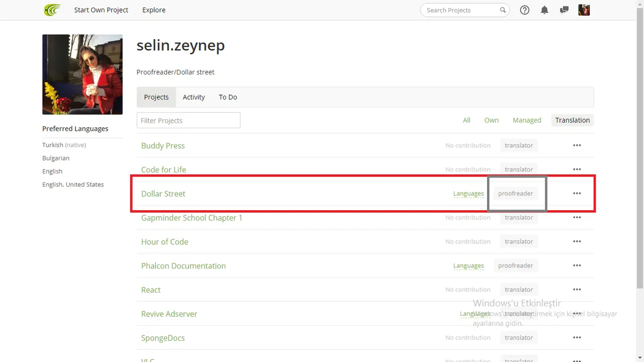Click the selin.zeynep profile photo
This screenshot has width=644, height=362.
(x=83, y=74)
